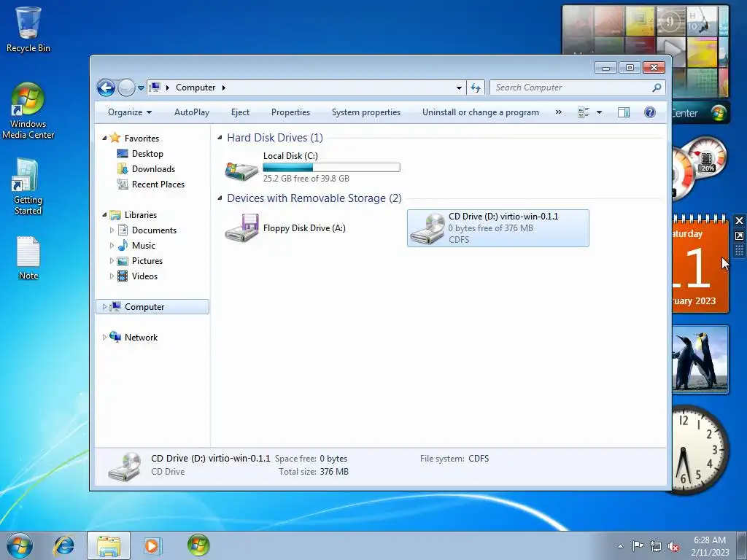The width and height of the screenshot is (747, 560).
Task: Select the CD Drive (D:) virtio-win icon
Action: 427,229
